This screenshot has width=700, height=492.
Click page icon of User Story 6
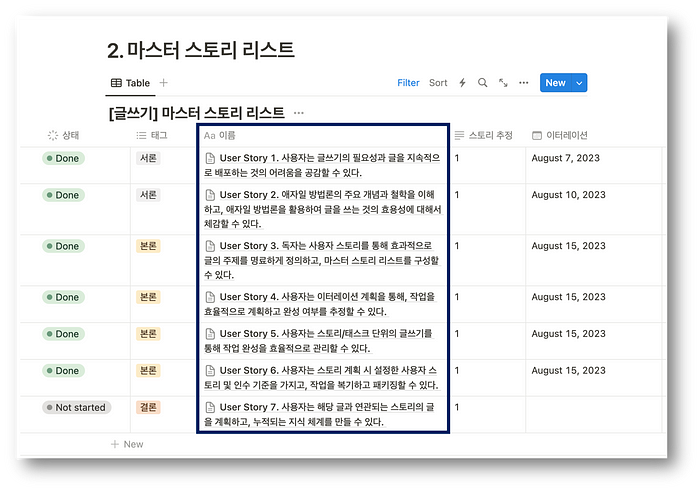pos(210,371)
